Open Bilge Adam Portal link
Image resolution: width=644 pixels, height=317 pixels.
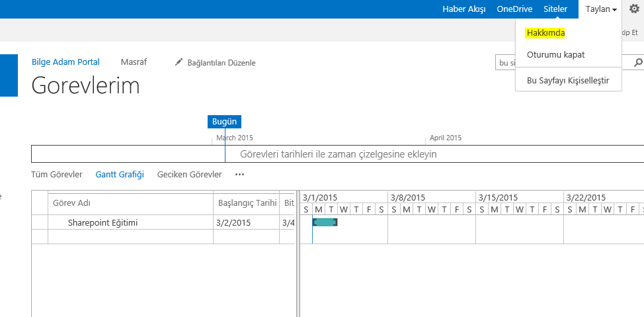coord(65,62)
